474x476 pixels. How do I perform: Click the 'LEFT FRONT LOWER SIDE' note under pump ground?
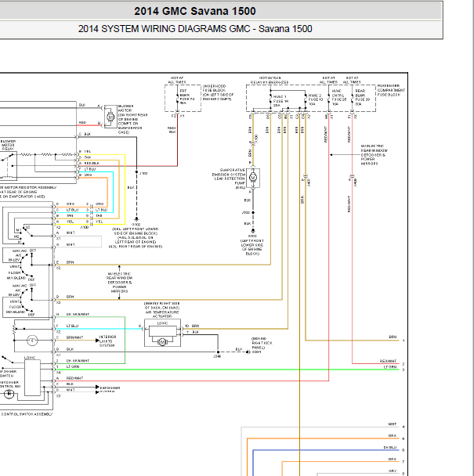coord(252,247)
